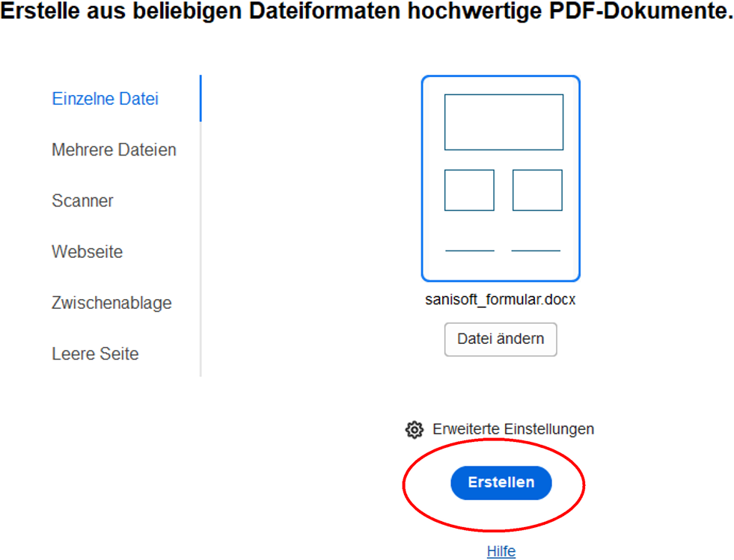Open the Hilfe link
734x560 pixels.
[501, 550]
